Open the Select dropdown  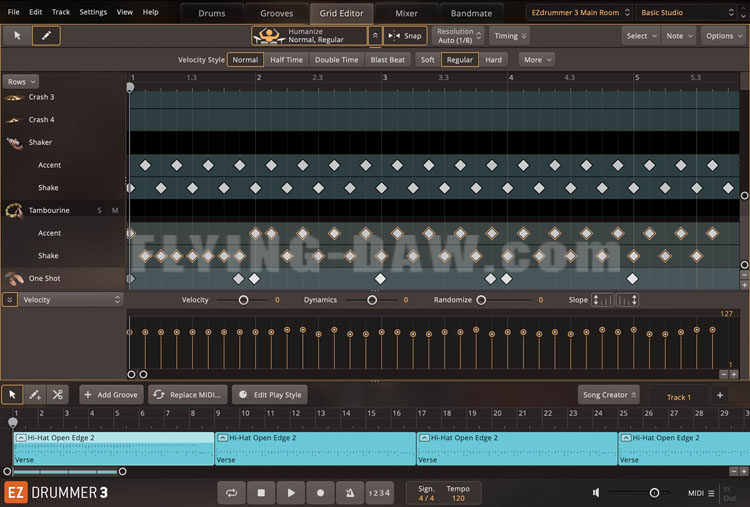pos(641,36)
